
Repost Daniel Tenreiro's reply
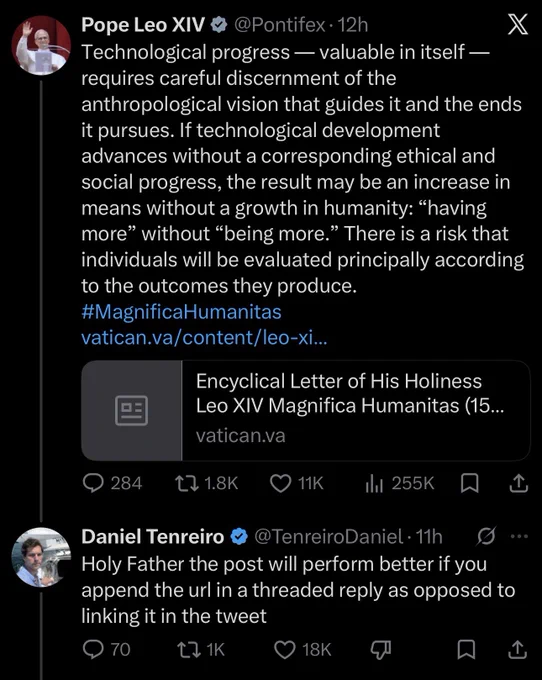[201, 650]
